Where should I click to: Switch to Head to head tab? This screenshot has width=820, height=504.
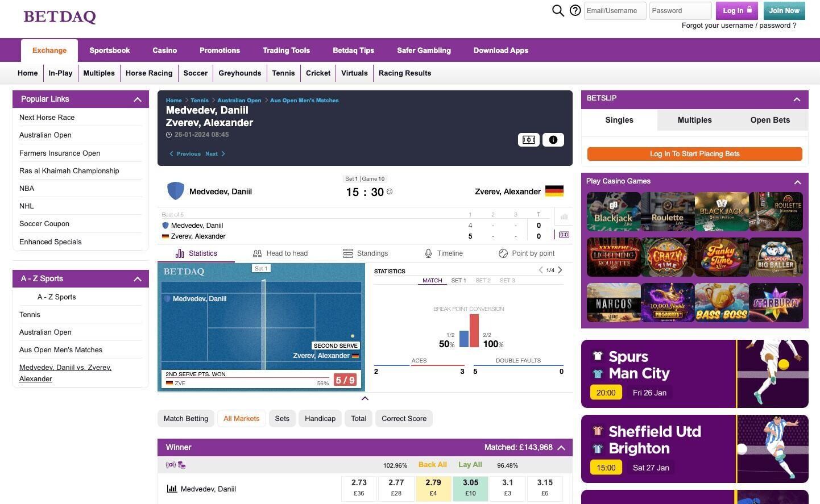click(280, 253)
